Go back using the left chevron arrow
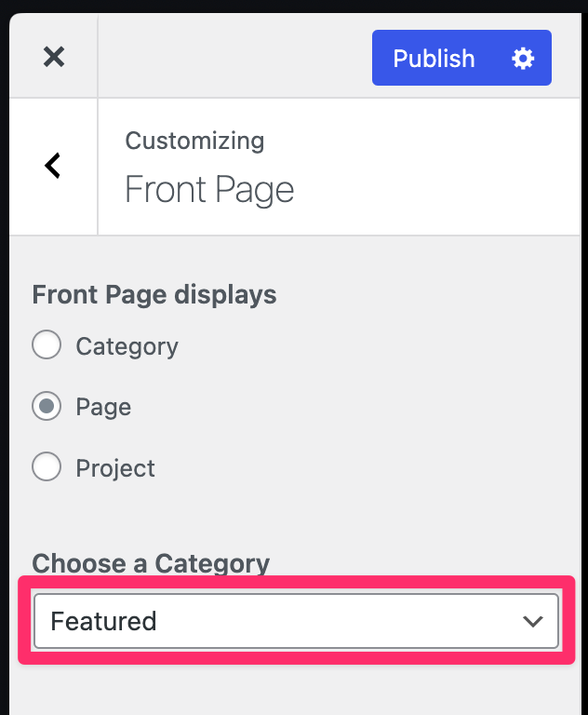The width and height of the screenshot is (588, 715). 53,166
